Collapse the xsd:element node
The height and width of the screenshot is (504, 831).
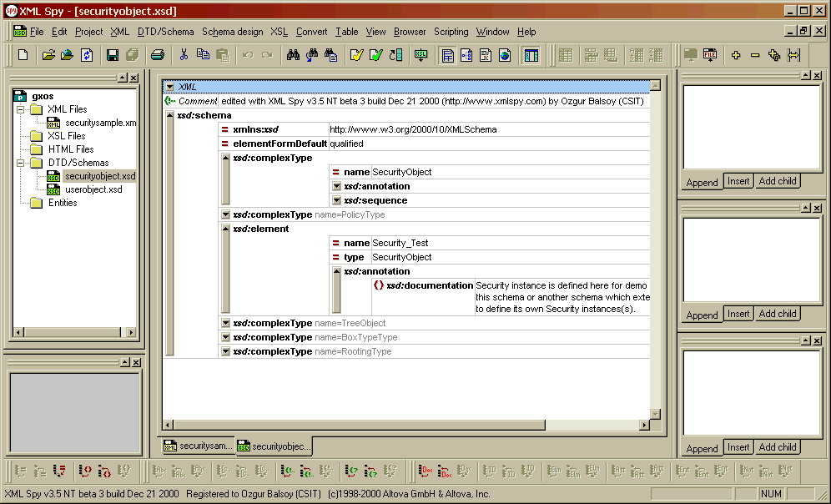coord(225,229)
